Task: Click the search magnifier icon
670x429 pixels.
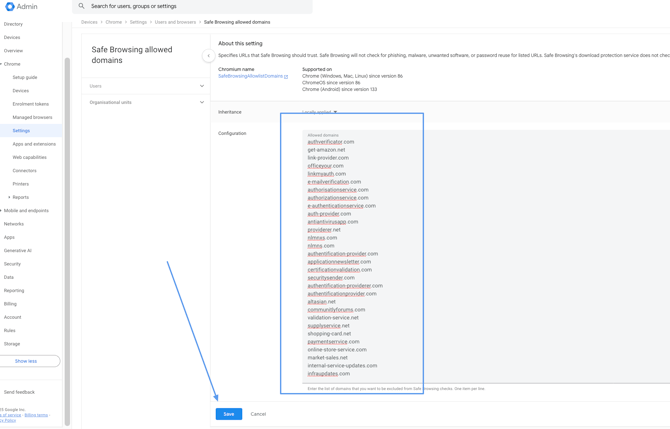Action: point(82,6)
